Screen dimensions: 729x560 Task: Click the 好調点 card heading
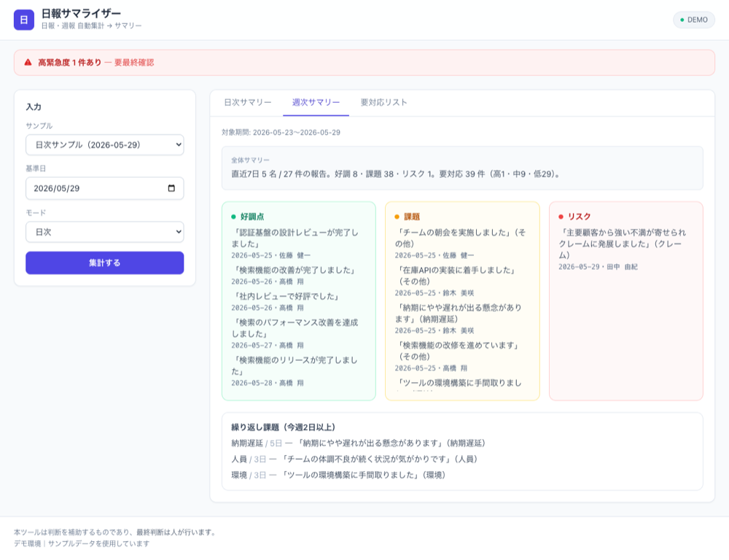252,217
